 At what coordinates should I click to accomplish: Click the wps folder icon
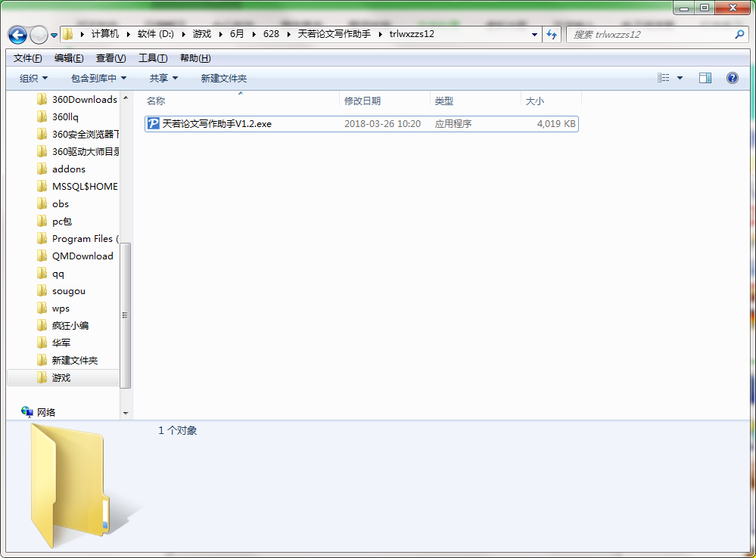click(42, 308)
